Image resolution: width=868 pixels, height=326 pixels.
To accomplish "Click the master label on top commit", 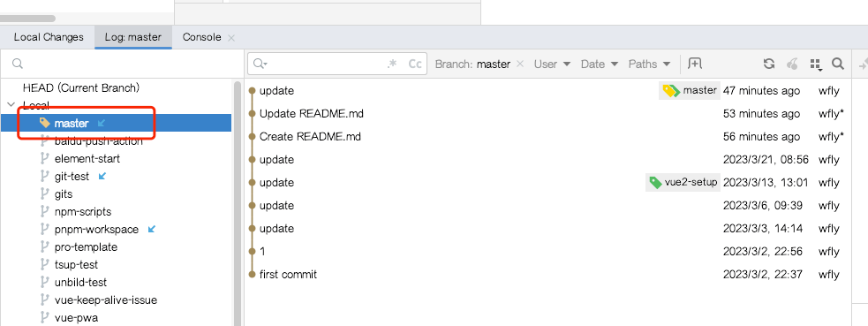I will point(690,90).
